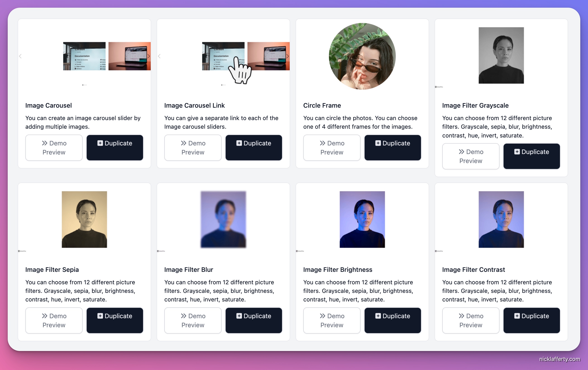Duplicate the Image Carousel Link widget
Screen dimensions: 588x370
tap(254, 148)
